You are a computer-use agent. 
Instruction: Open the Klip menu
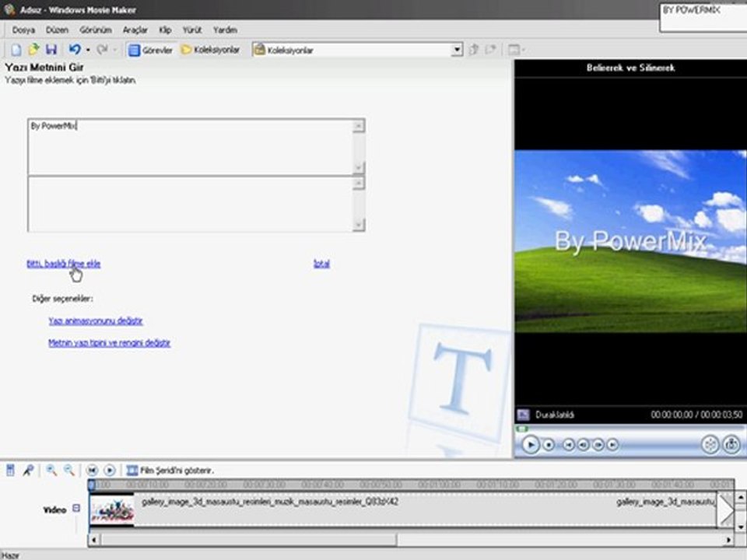(x=165, y=30)
